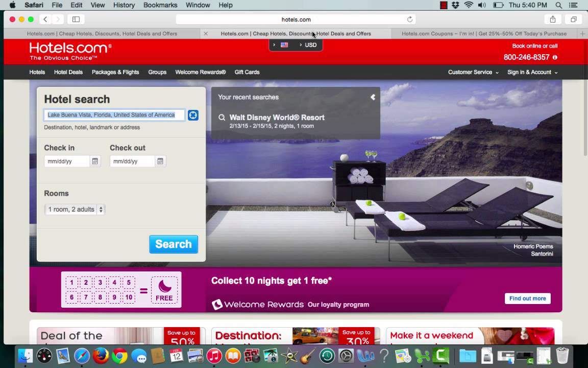Add a new tab with plus button
588x368 pixels.
pos(582,33)
